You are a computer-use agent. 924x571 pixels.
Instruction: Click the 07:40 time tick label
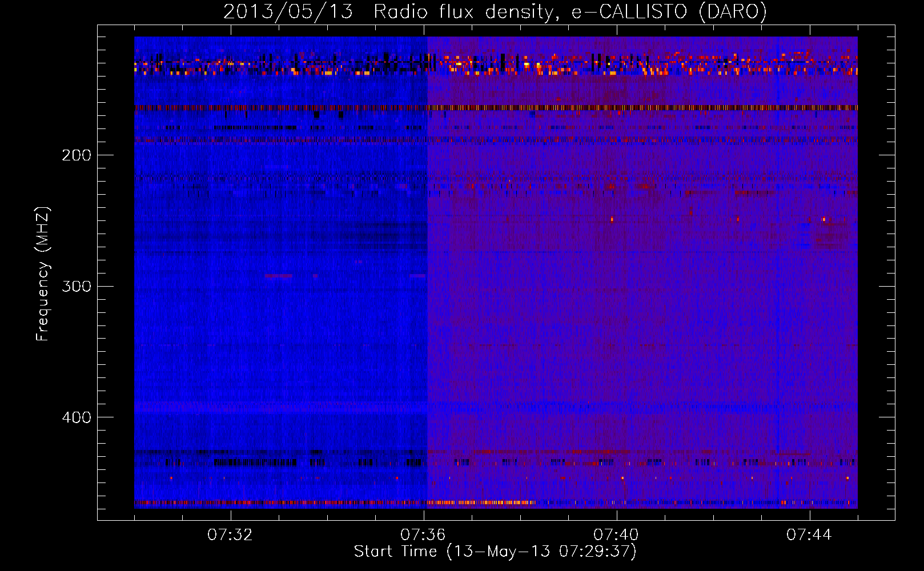coord(616,535)
